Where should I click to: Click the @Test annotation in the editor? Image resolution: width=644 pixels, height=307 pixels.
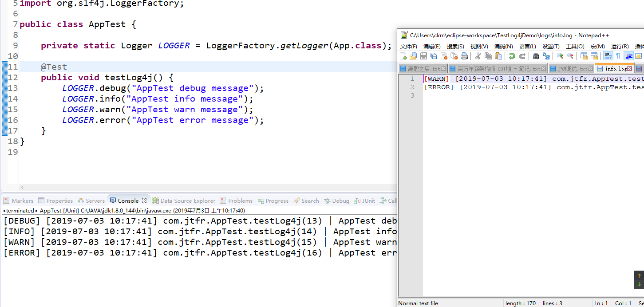pos(54,67)
